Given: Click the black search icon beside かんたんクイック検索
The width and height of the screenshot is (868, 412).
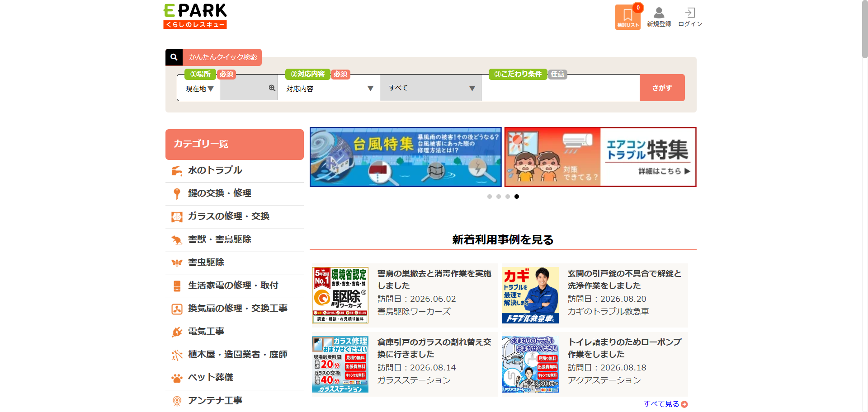Looking at the screenshot, I should [x=174, y=57].
